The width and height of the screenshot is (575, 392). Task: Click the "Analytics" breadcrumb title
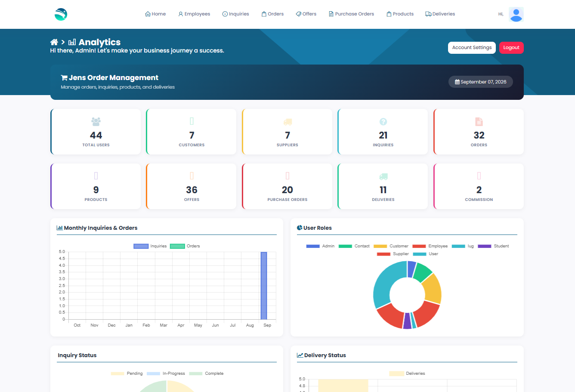pos(99,42)
